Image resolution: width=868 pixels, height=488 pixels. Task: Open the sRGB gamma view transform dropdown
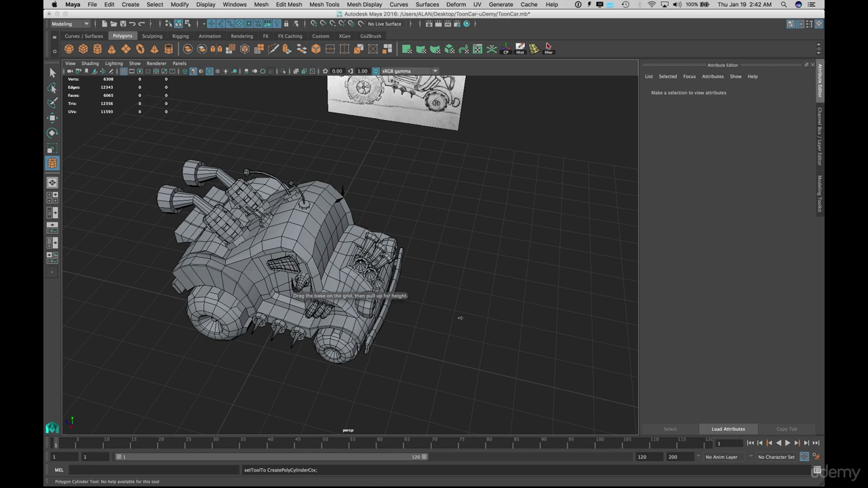[x=410, y=70]
